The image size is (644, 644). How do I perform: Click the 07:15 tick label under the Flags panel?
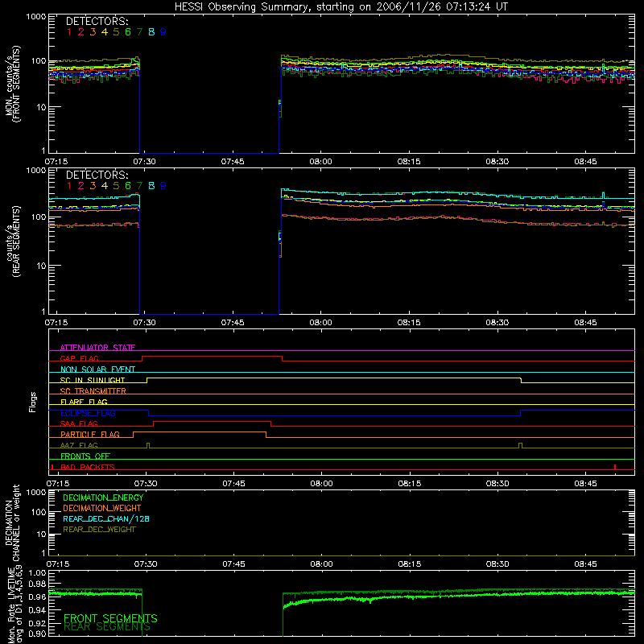(57, 484)
